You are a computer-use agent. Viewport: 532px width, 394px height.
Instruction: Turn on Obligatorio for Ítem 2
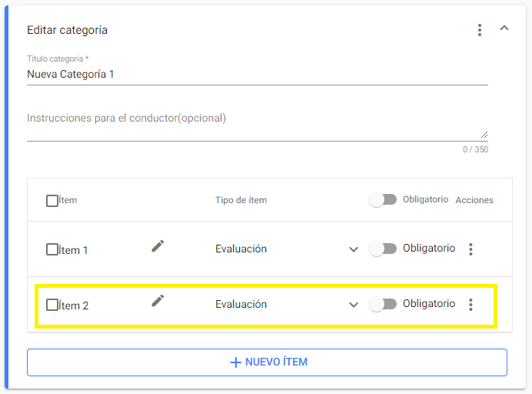tap(383, 305)
